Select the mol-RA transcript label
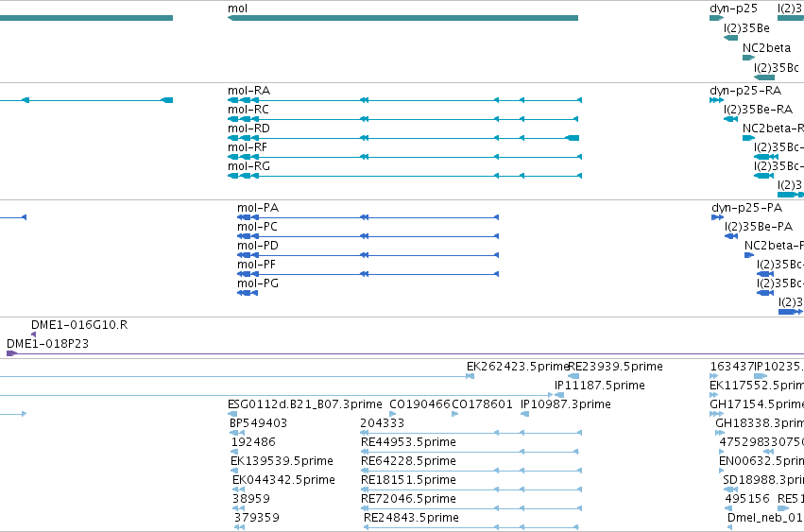The width and height of the screenshot is (804, 532). coord(248,91)
